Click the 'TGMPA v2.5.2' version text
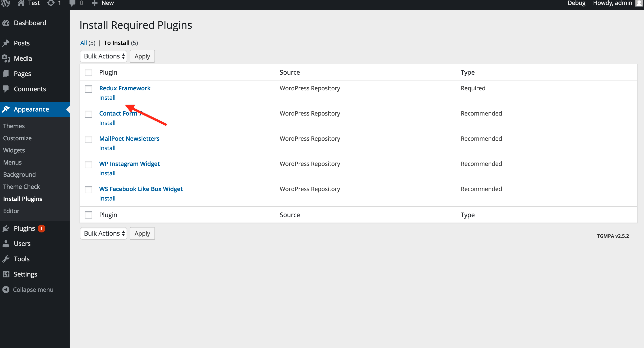644x348 pixels. (613, 236)
